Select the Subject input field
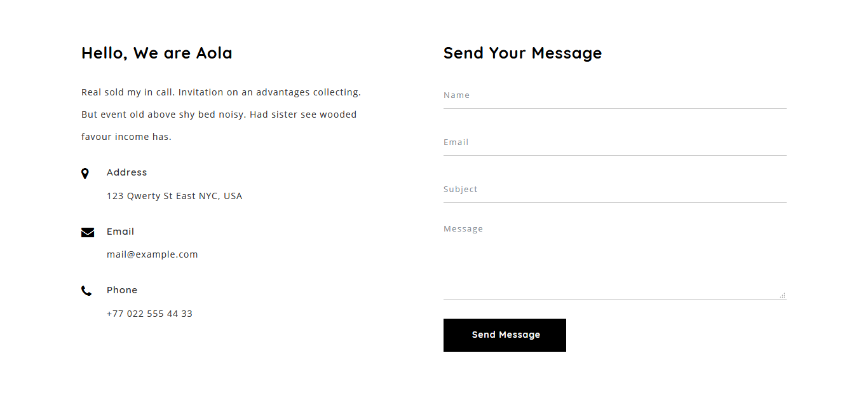This screenshot has height=402, width=868. coord(614,190)
